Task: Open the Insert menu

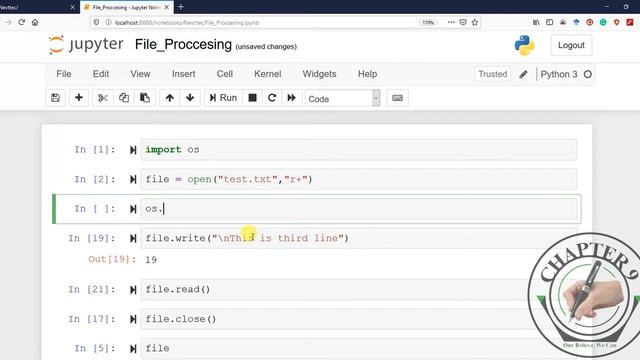Action: (x=184, y=74)
